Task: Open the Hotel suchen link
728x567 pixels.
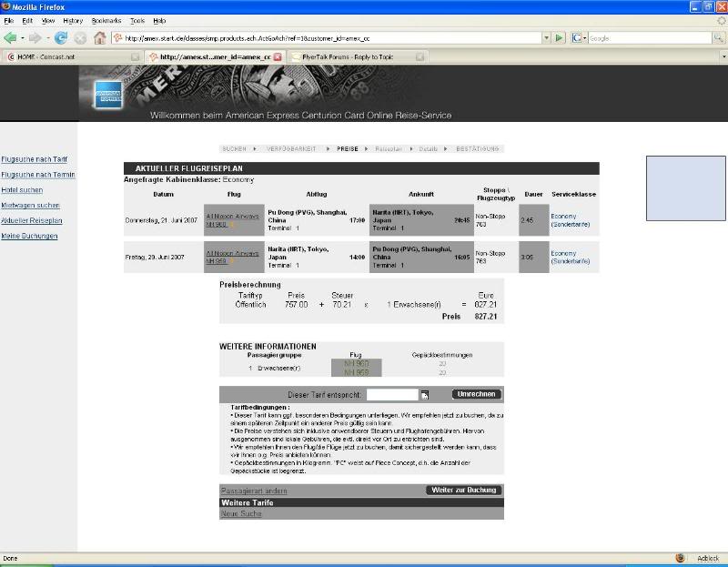Action: tap(22, 190)
